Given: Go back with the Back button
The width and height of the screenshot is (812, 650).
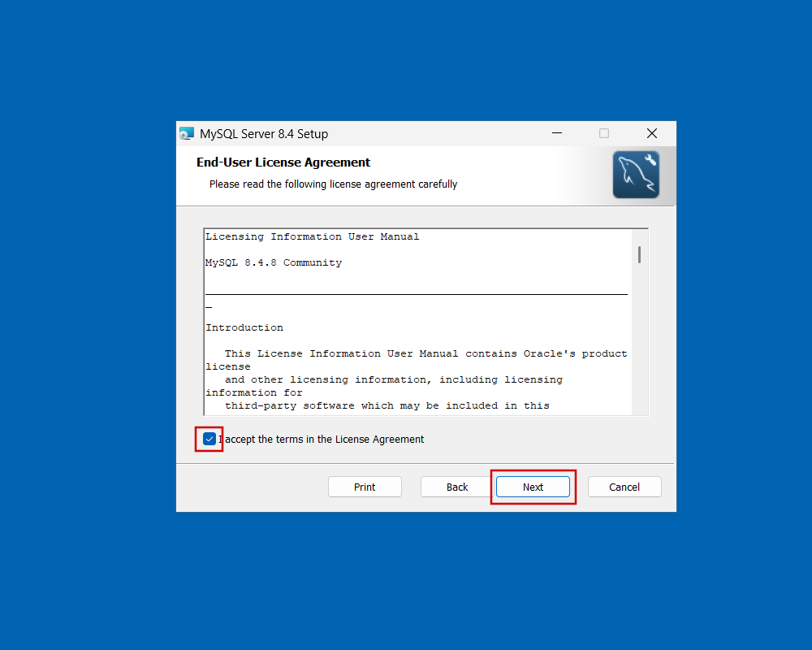Looking at the screenshot, I should [456, 487].
